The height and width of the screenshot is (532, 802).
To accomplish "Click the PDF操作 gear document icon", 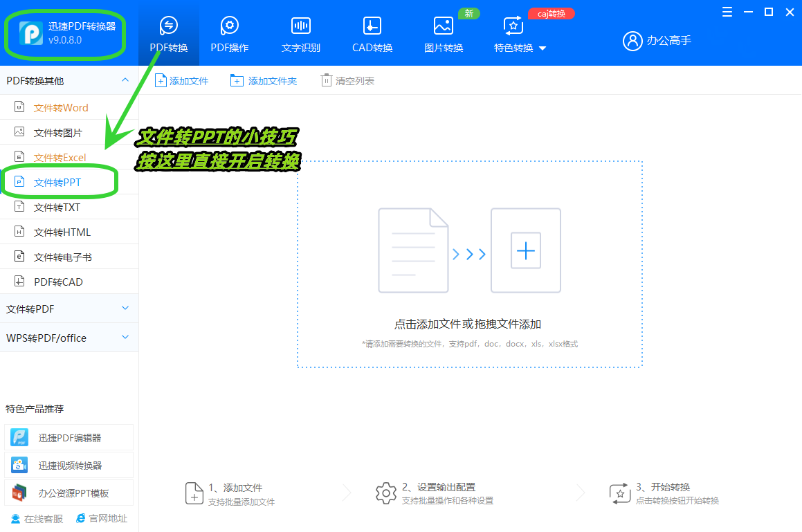I will (x=230, y=25).
